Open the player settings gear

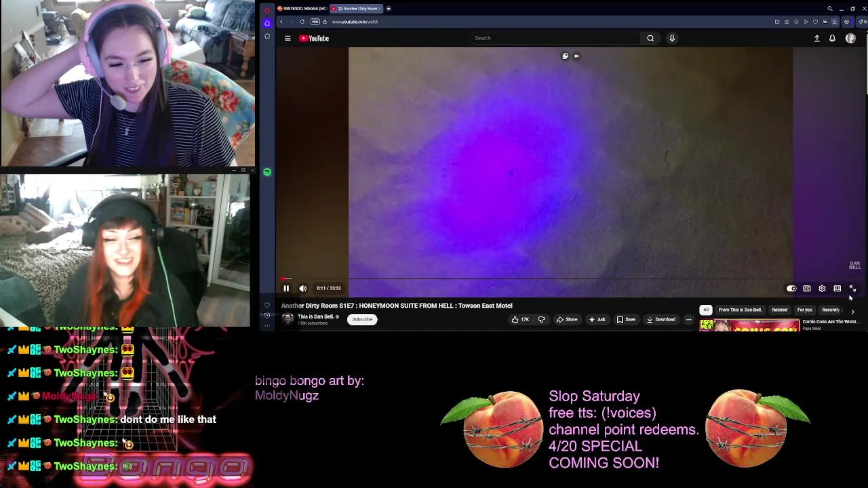pos(822,289)
